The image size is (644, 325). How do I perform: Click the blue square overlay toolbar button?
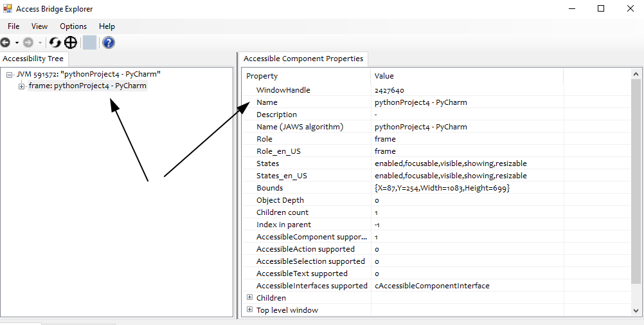point(89,42)
